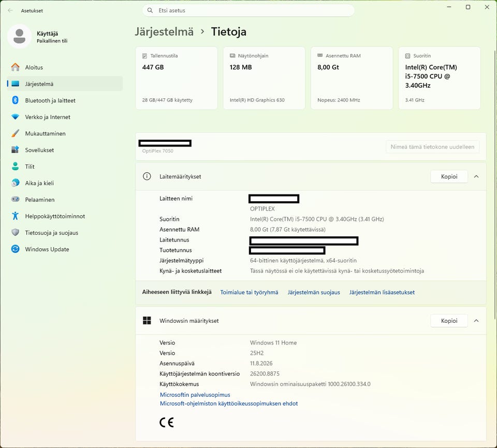The height and width of the screenshot is (448, 497).
Task: Open Microsoft-ohjelmiston käyttöoikeussopimuksen ehdot link
Action: coord(229,404)
